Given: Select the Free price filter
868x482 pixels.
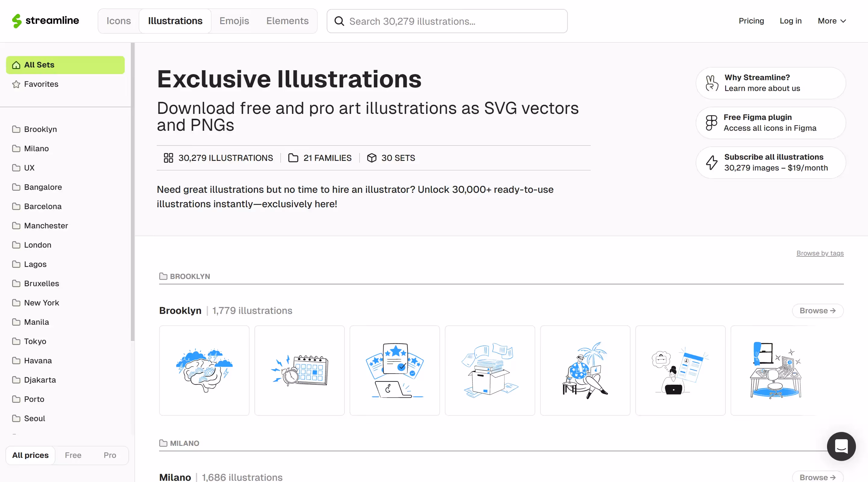Looking at the screenshot, I should [x=73, y=455].
